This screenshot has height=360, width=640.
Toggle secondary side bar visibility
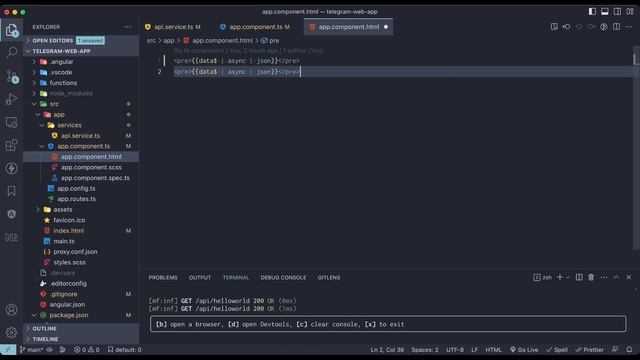tap(618, 11)
